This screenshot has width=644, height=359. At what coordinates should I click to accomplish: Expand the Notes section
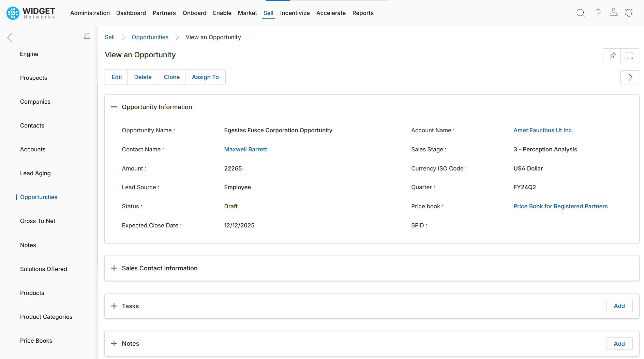pos(114,344)
